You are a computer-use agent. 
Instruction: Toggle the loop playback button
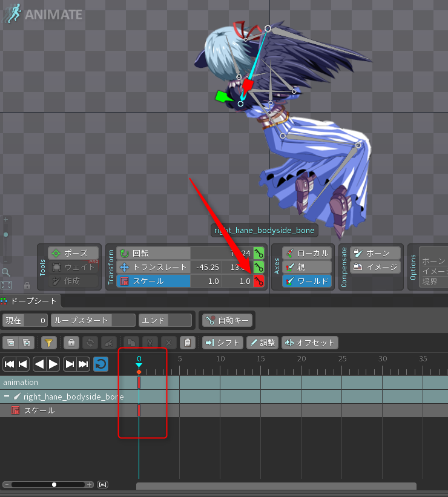point(101,364)
